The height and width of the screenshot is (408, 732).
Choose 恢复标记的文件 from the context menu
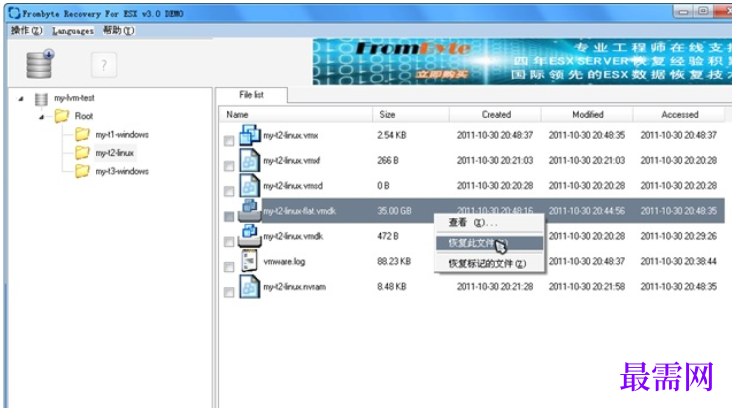[489, 263]
